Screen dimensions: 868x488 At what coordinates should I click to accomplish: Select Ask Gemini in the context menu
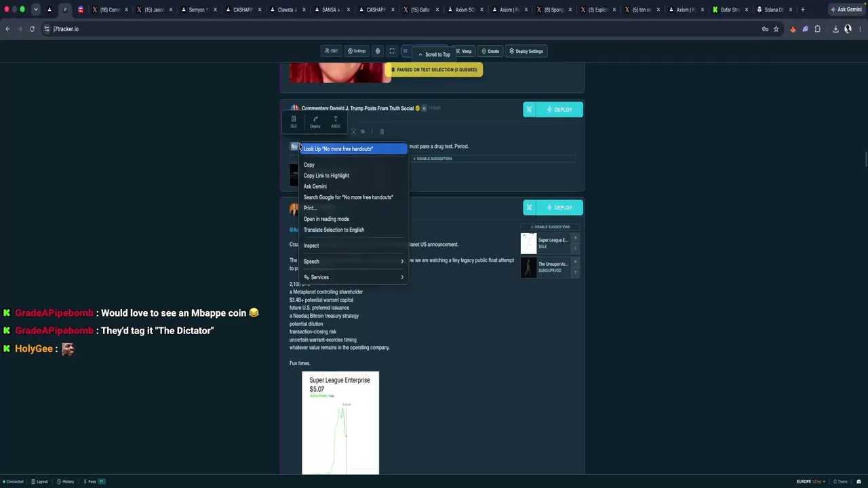pyautogui.click(x=353, y=186)
